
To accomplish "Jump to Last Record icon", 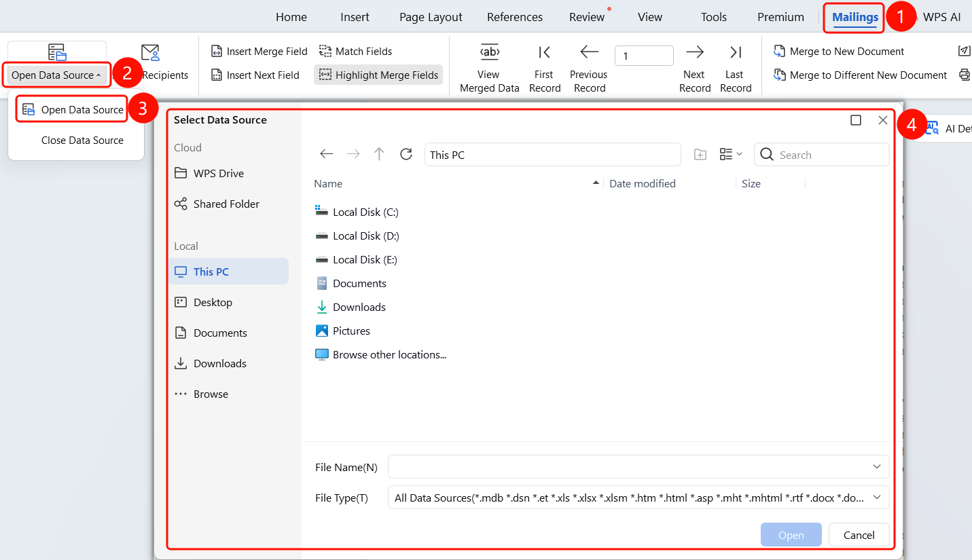I will click(736, 52).
